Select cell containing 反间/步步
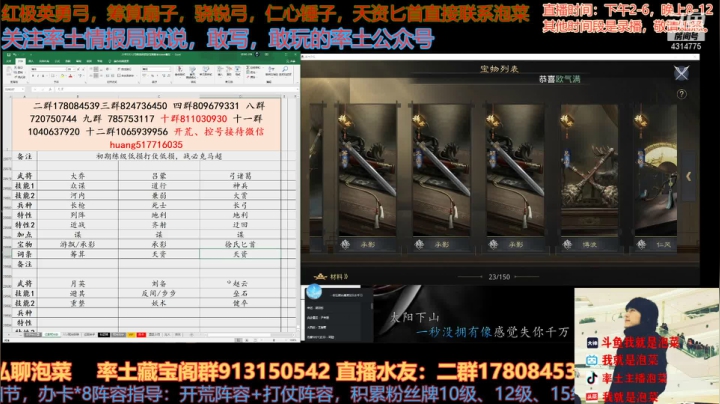Image resolution: width=720 pixels, height=404 pixels. click(x=159, y=293)
